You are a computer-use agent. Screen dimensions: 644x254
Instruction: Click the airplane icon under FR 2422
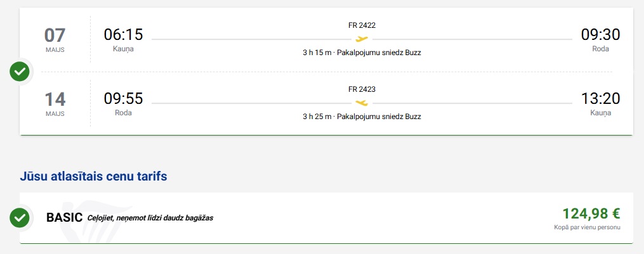tap(362, 39)
